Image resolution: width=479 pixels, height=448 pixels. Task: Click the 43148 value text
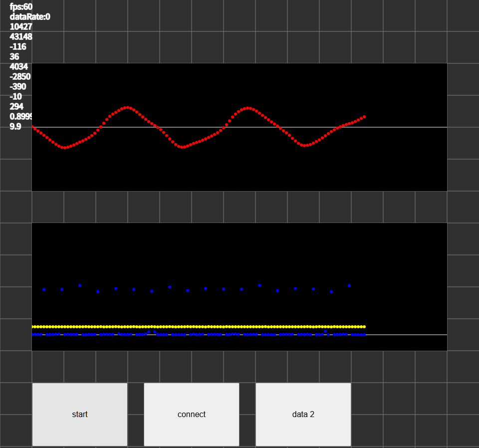pyautogui.click(x=21, y=37)
